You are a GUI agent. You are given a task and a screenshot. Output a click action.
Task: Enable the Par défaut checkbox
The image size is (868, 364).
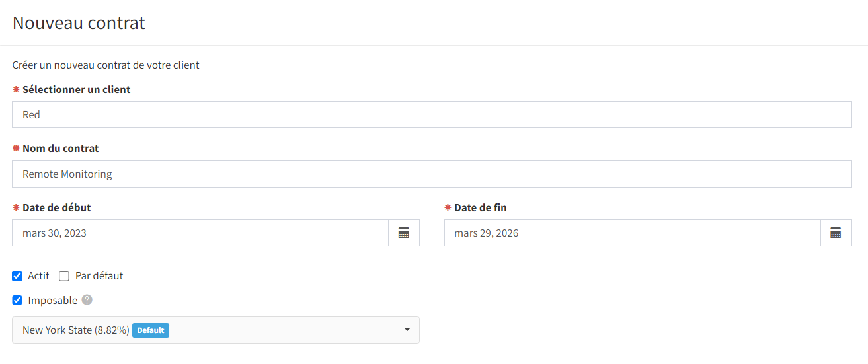point(64,276)
